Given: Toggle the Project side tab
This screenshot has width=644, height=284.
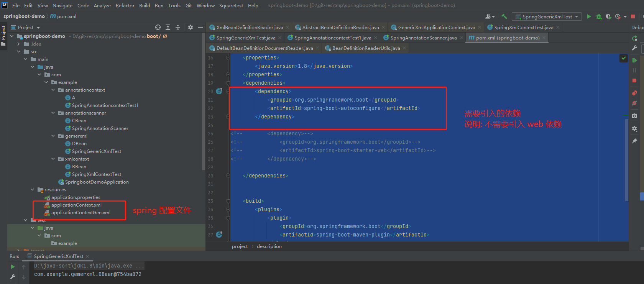Looking at the screenshot, I should click(x=3, y=35).
